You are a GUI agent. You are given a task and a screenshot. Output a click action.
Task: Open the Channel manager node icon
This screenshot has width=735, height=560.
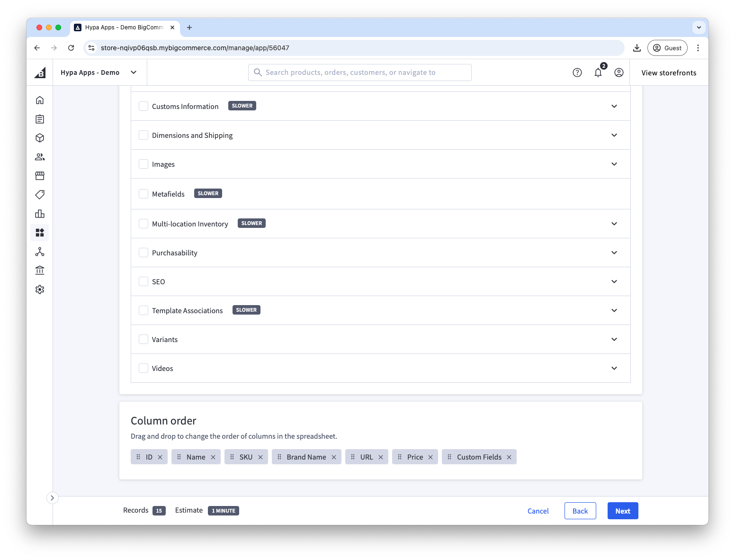pos(40,252)
